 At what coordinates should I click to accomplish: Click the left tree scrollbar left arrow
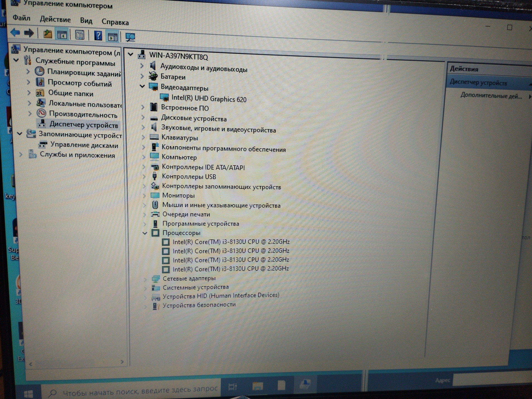tap(31, 364)
